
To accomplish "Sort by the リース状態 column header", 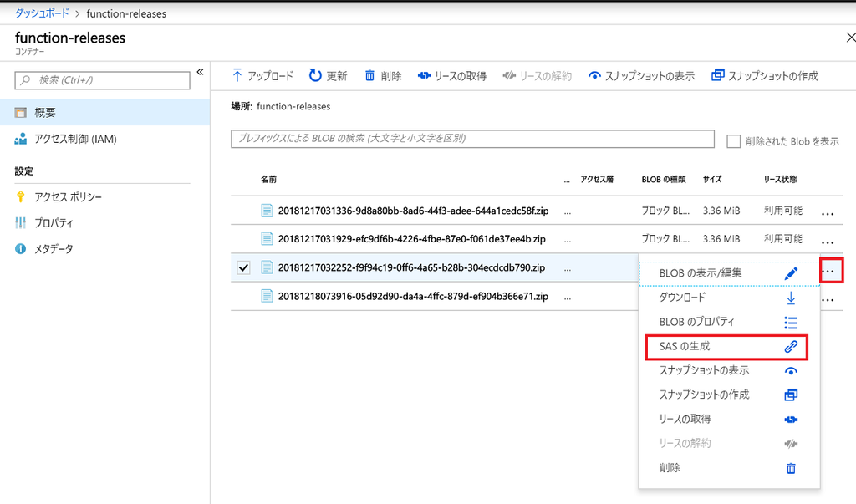I will pyautogui.click(x=781, y=179).
